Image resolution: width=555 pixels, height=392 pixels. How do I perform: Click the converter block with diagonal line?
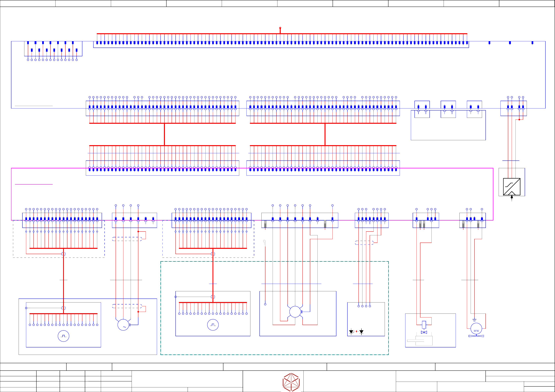512,187
